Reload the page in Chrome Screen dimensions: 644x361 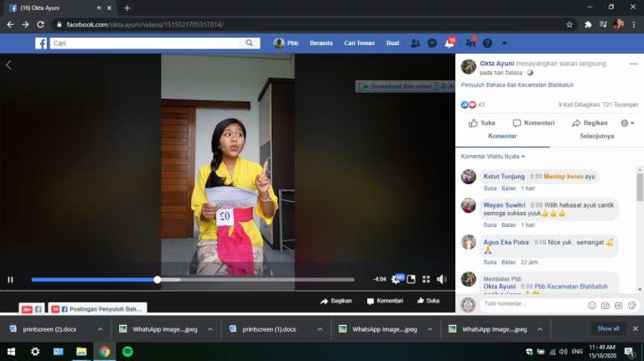40,24
